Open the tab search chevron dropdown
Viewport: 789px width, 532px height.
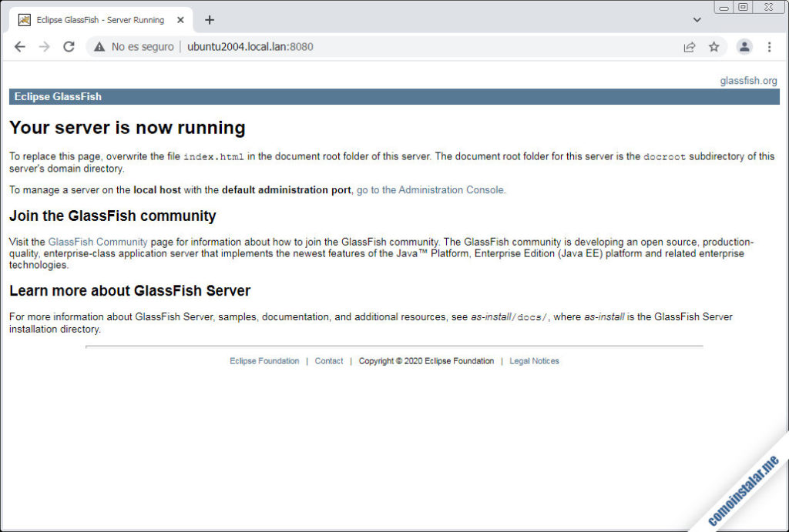697,19
